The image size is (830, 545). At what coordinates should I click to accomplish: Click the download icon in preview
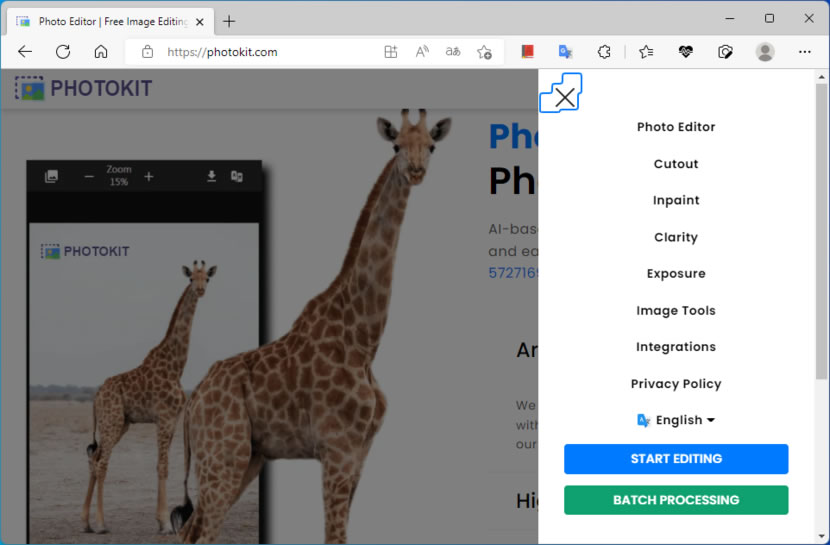point(211,176)
